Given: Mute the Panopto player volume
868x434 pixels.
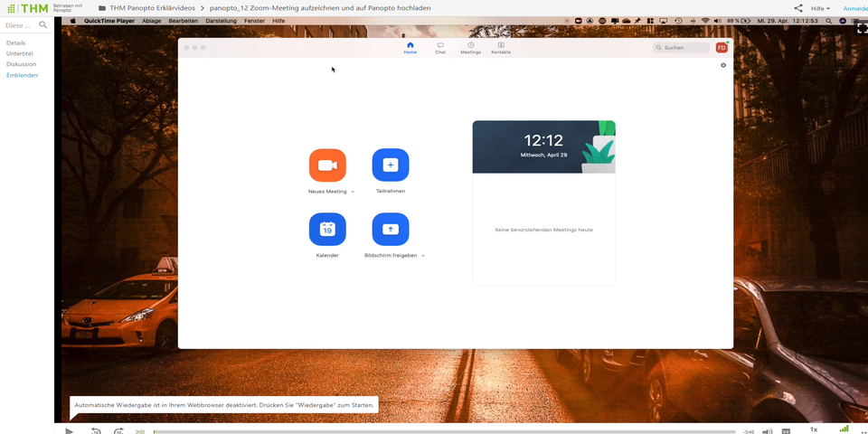Looking at the screenshot, I should [x=767, y=430].
